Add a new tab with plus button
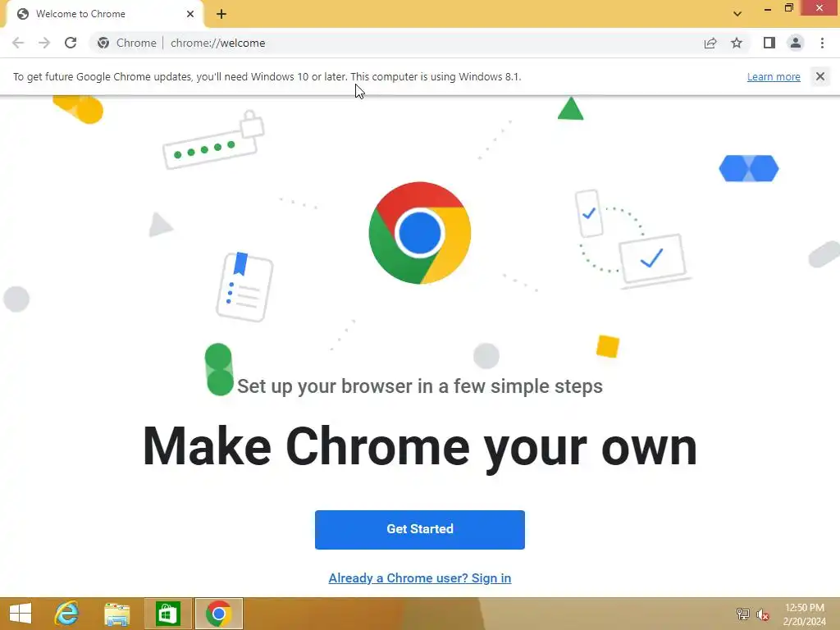Viewport: 840px width, 630px height. pyautogui.click(x=221, y=14)
